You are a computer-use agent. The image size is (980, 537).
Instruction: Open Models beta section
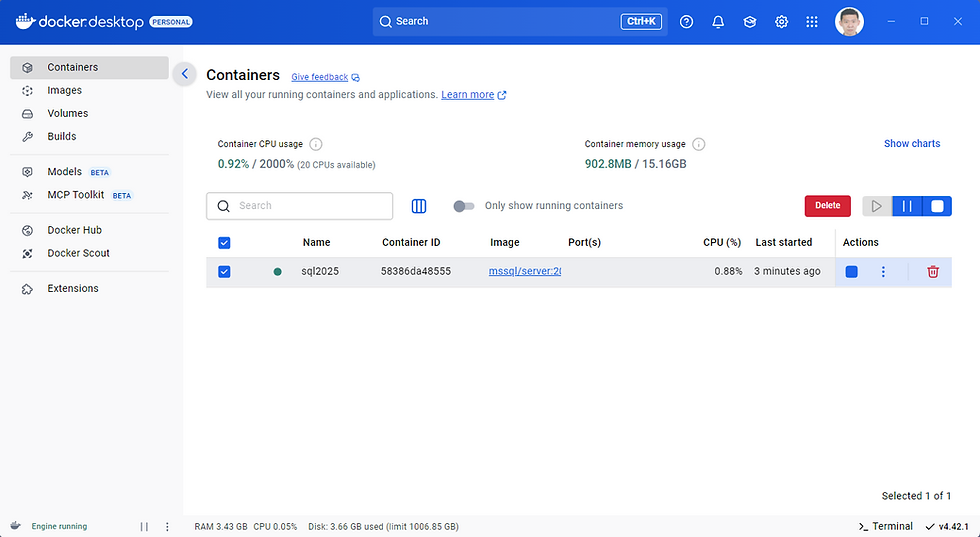pos(89,172)
